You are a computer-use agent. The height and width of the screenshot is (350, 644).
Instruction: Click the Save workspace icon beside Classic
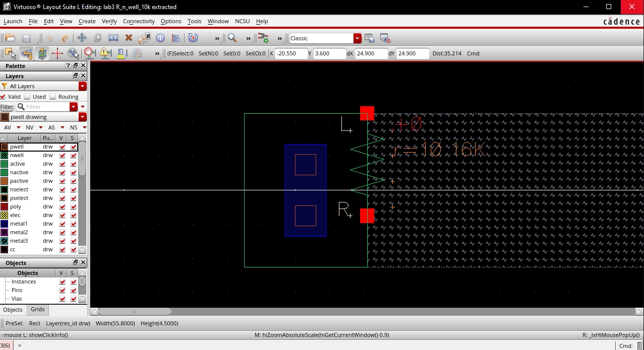pos(369,38)
